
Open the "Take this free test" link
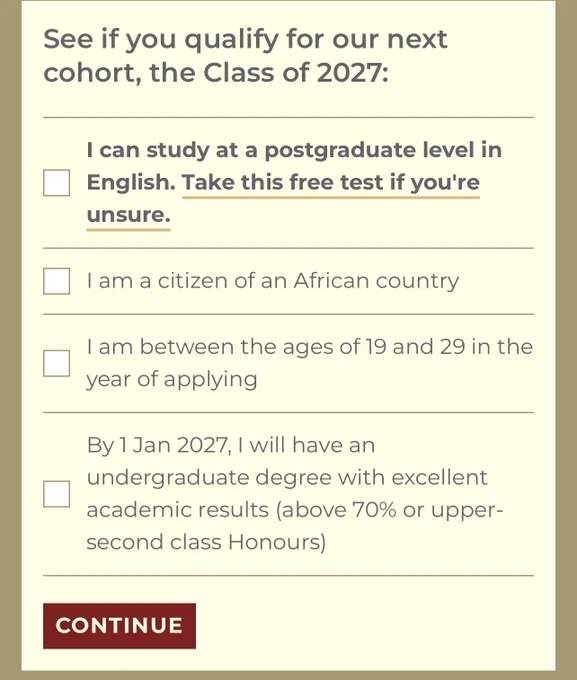click(331, 183)
